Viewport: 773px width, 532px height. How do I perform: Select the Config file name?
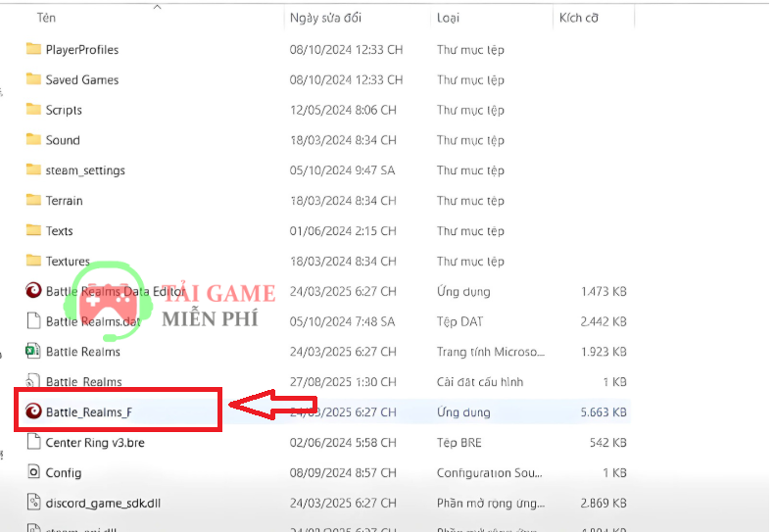pyautogui.click(x=64, y=473)
